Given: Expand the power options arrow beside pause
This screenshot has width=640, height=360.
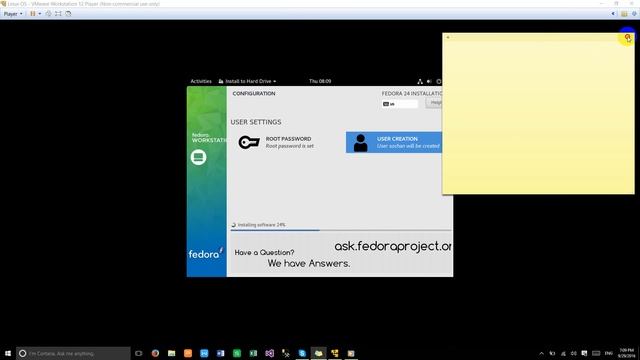Looking at the screenshot, I should click(40, 13).
